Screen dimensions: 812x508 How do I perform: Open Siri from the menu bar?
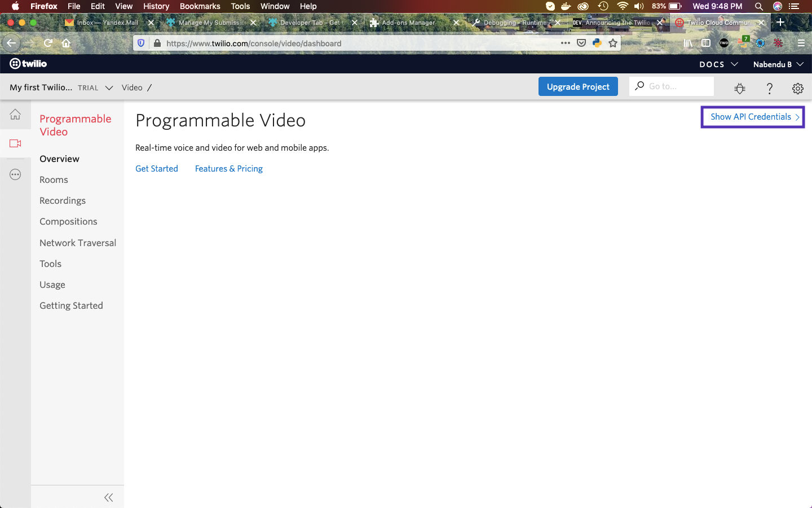coord(778,6)
